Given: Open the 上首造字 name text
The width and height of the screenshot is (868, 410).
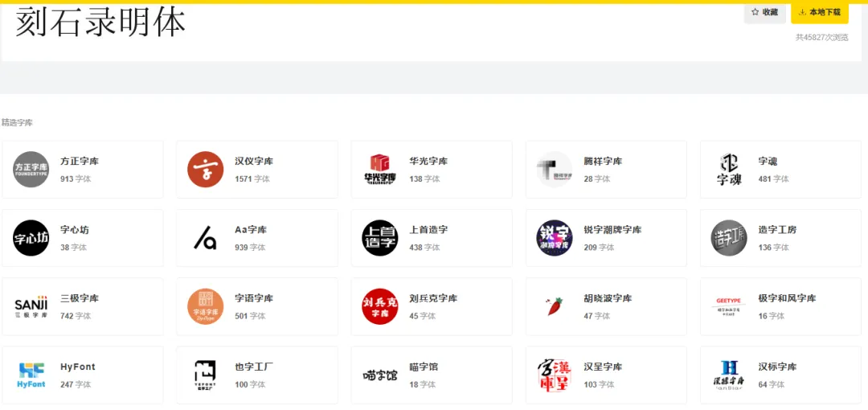Looking at the screenshot, I should coord(428,230).
